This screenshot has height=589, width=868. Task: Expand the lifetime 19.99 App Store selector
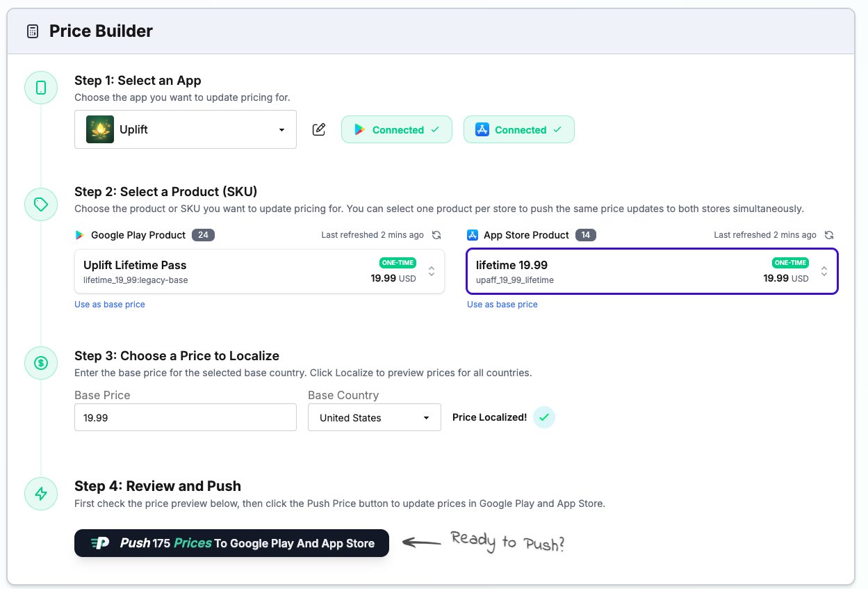pyautogui.click(x=824, y=271)
